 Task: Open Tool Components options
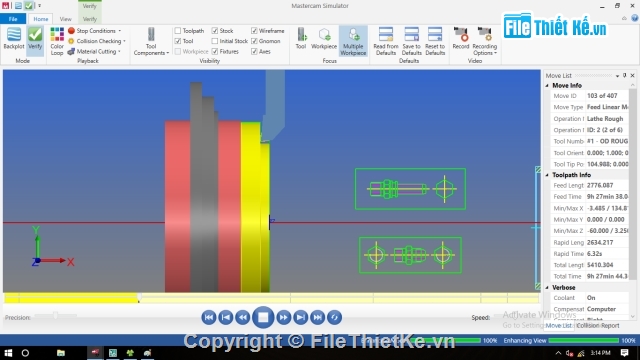pos(151,41)
